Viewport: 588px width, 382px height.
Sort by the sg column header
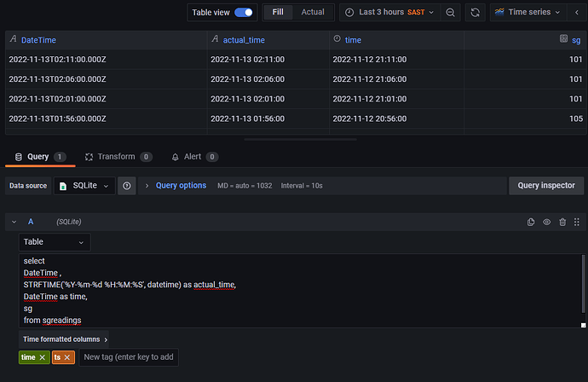click(x=576, y=41)
